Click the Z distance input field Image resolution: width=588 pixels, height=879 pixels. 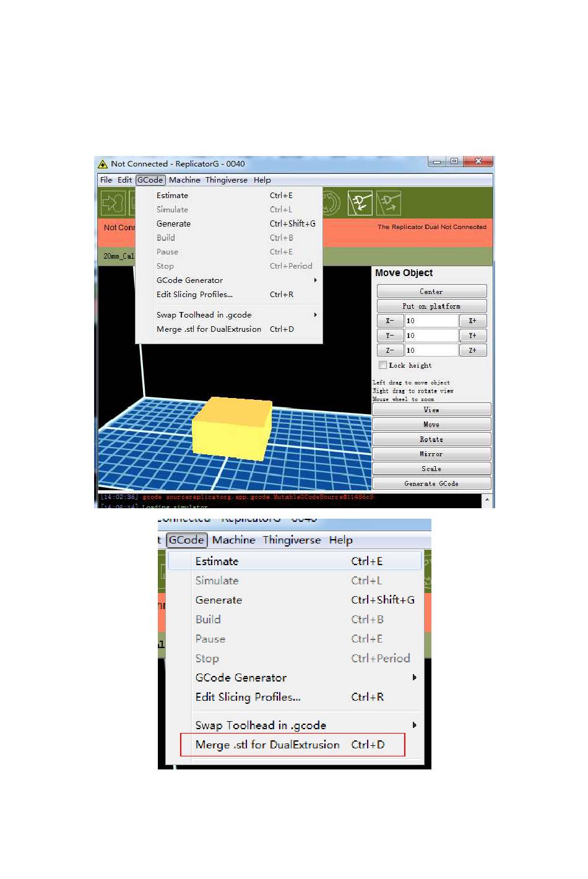(x=431, y=350)
